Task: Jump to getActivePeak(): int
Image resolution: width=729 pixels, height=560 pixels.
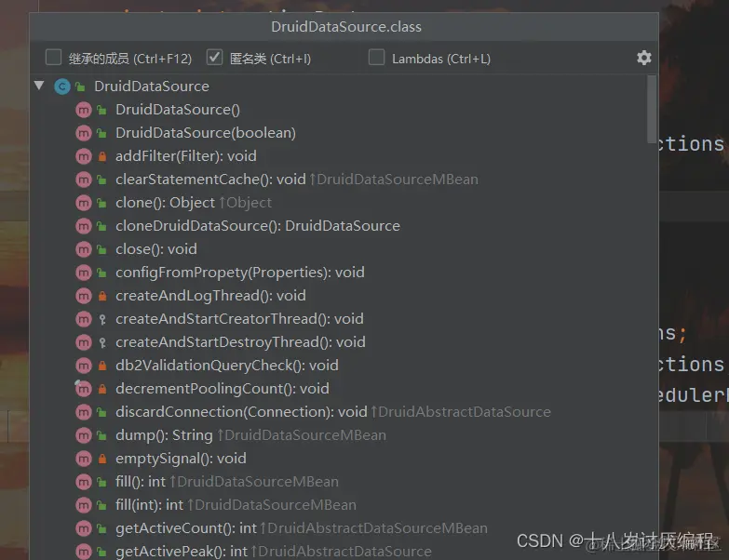Action: tap(182, 552)
